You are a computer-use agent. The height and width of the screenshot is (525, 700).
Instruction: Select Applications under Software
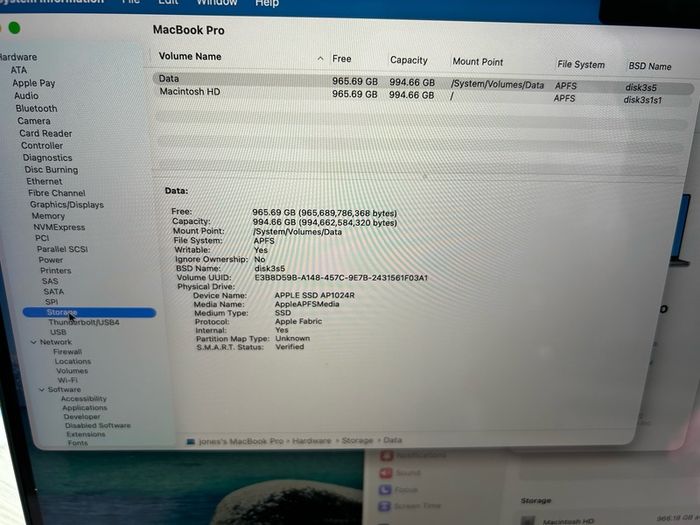(x=84, y=408)
